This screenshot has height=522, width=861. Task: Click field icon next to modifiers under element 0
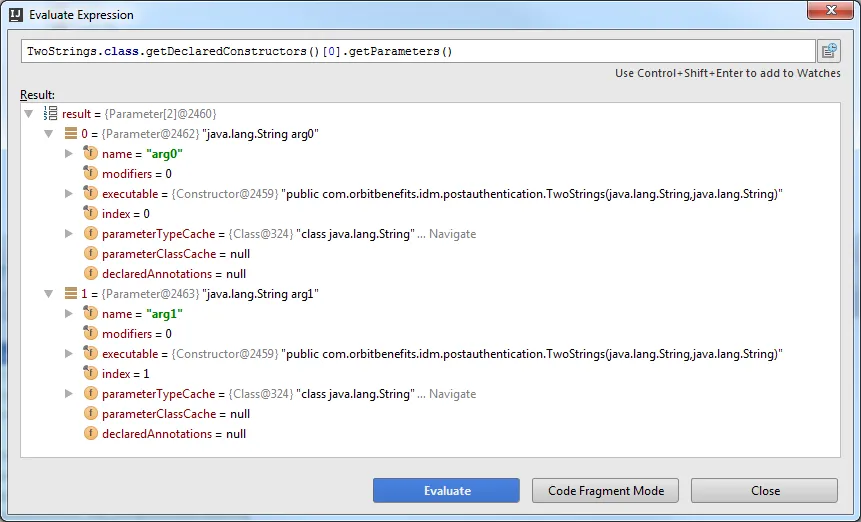point(90,173)
